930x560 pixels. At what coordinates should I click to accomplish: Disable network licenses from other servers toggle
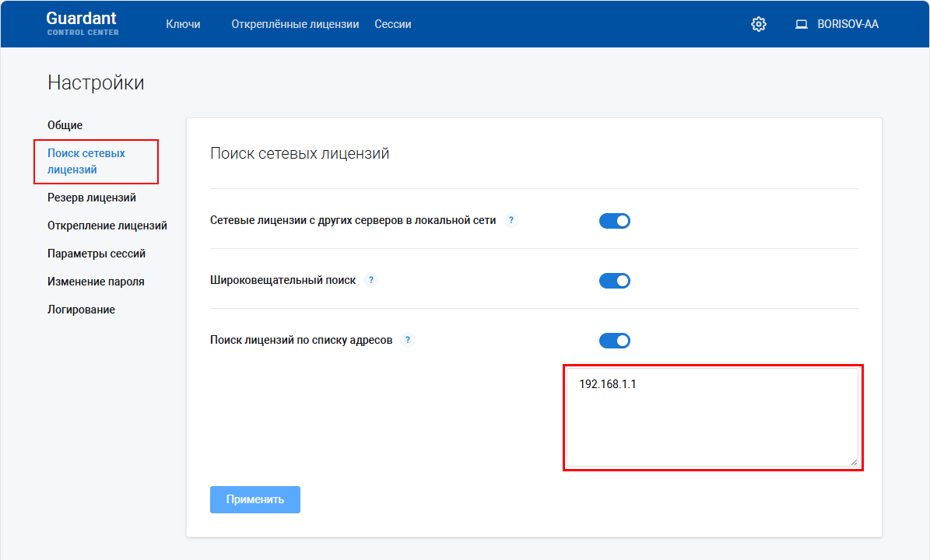(615, 220)
